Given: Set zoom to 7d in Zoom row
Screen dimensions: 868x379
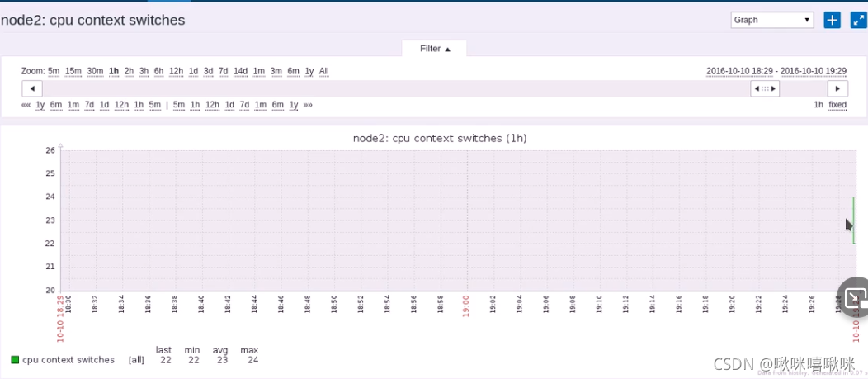Looking at the screenshot, I should pyautogui.click(x=223, y=71).
